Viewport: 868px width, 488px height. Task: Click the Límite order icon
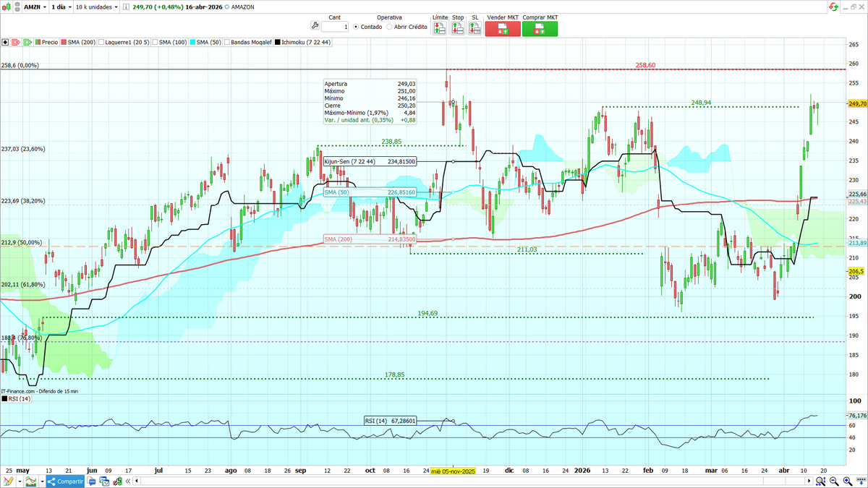click(x=440, y=28)
